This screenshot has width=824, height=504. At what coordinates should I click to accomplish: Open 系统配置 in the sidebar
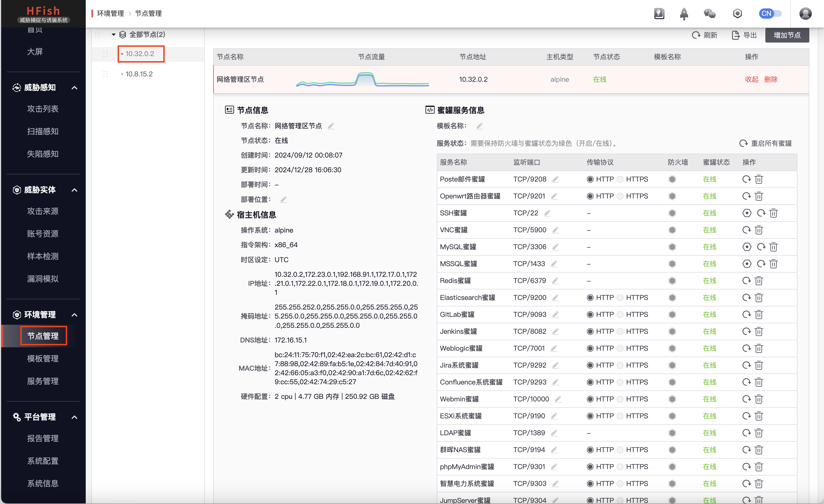click(x=43, y=461)
